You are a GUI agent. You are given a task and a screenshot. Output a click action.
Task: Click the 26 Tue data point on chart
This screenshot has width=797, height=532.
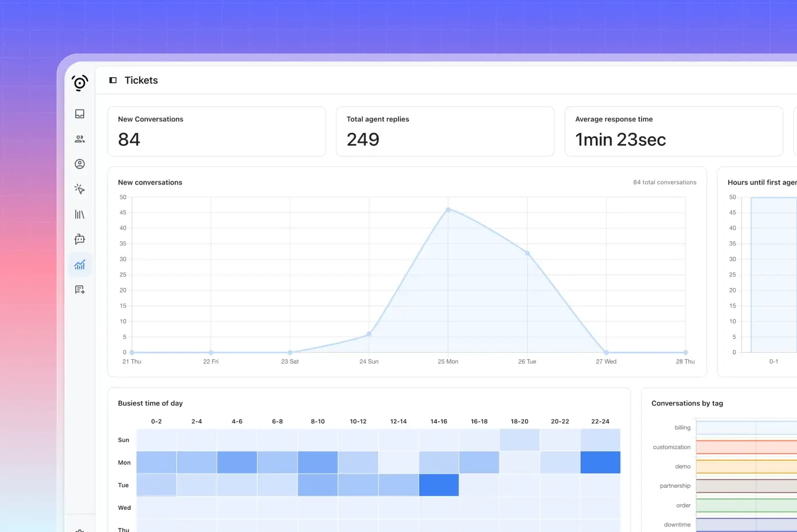[x=528, y=253]
